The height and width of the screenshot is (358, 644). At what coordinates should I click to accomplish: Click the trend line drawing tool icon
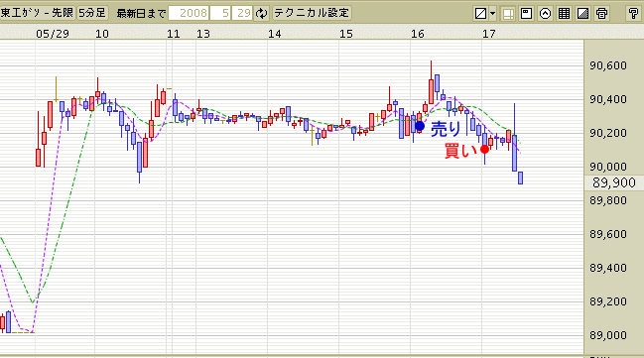pyautogui.click(x=480, y=13)
